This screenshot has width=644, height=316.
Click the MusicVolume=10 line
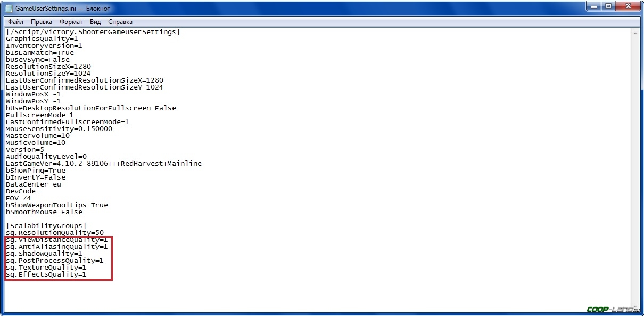(35, 143)
